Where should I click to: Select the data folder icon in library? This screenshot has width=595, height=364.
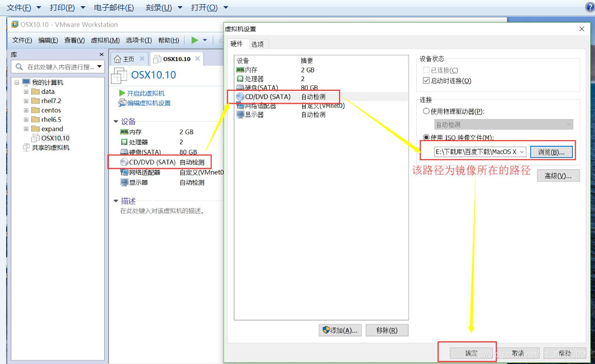point(35,91)
